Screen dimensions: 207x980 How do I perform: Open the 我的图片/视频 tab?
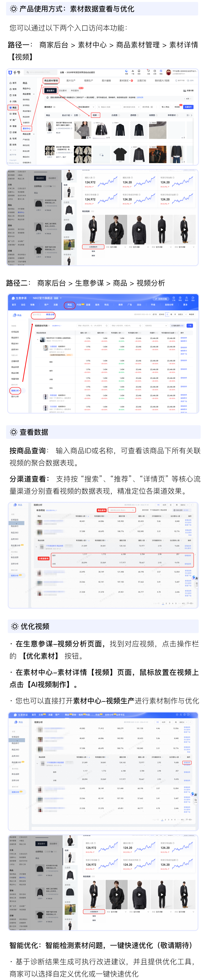tap(162, 81)
